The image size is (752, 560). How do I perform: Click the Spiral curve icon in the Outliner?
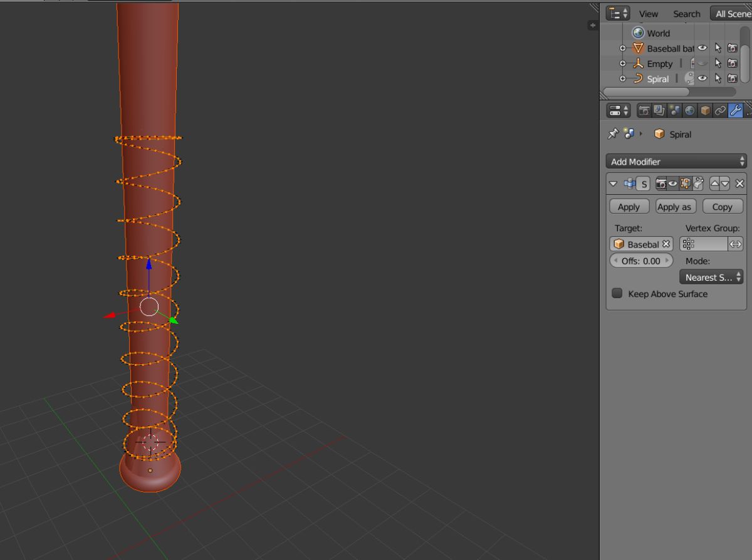point(638,78)
